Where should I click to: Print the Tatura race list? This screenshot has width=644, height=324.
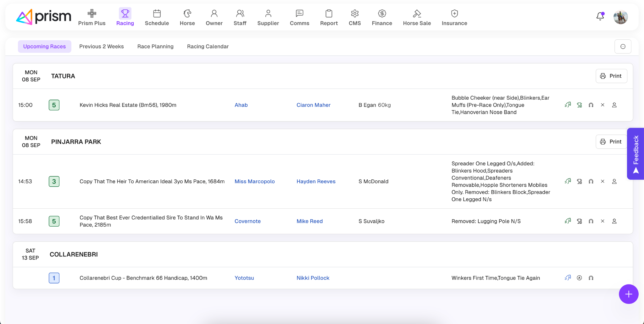pyautogui.click(x=611, y=76)
